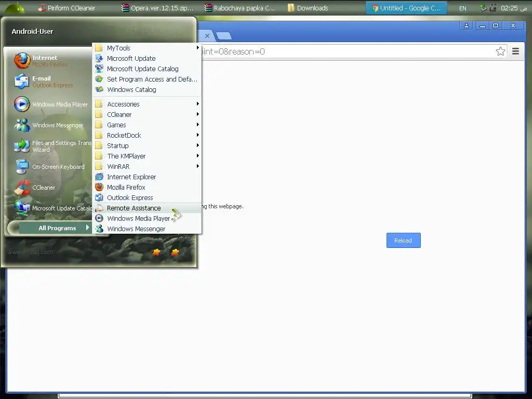
Task: Select Accessories folder menu entry
Action: click(147, 104)
